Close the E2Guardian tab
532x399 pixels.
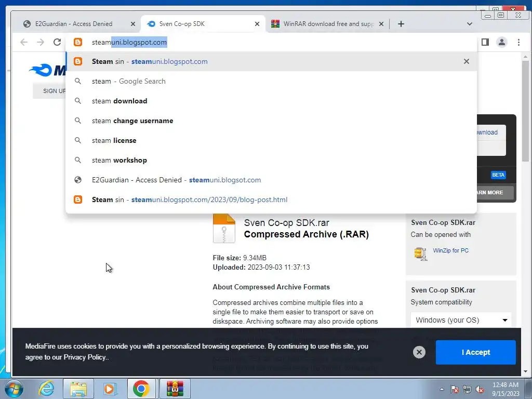(133, 24)
